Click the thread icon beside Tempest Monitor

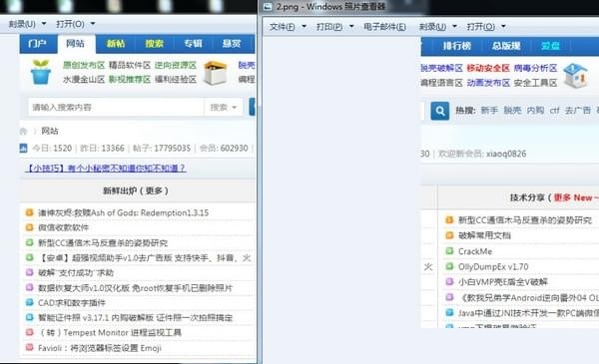click(29, 332)
